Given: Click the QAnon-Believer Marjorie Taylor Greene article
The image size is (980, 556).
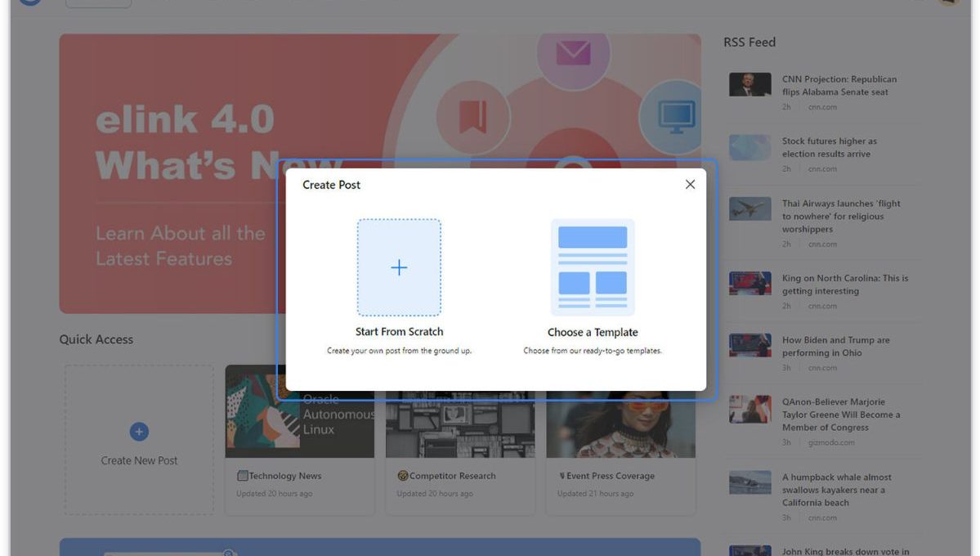Looking at the screenshot, I should pos(840,415).
